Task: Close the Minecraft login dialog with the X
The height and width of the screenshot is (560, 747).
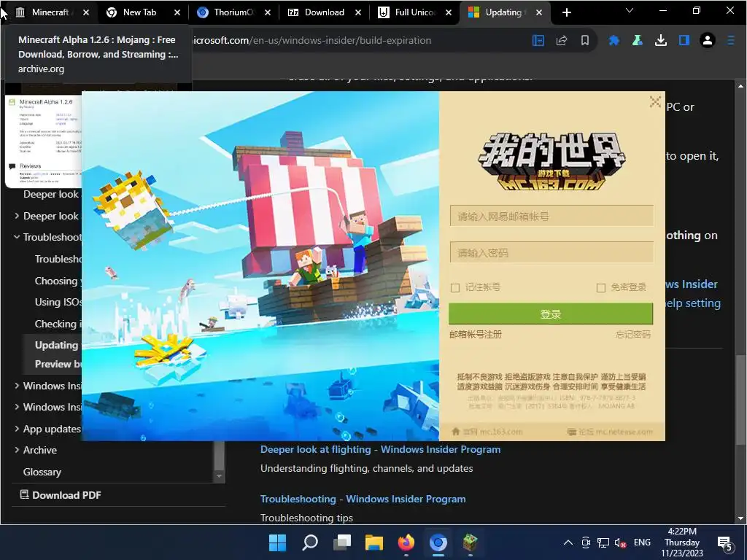Action: [x=655, y=101]
